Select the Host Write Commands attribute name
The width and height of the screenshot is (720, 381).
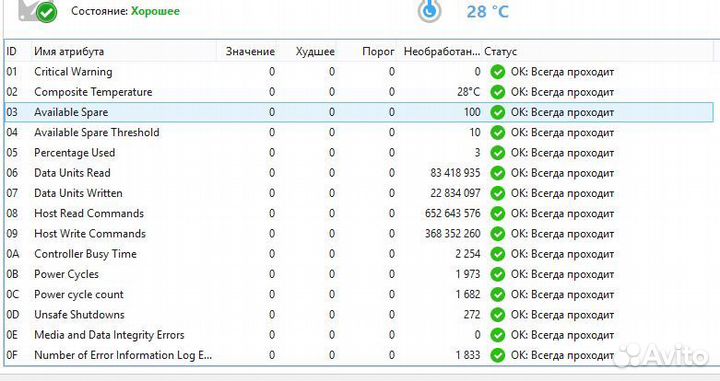tap(90, 233)
